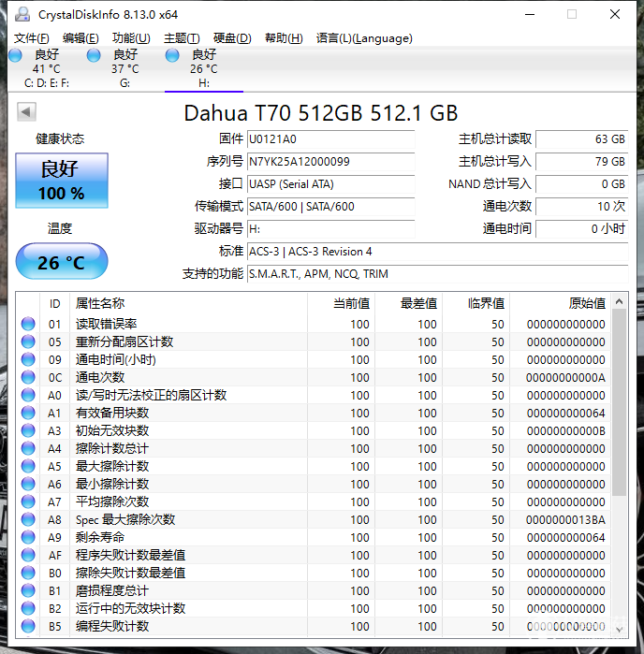
Task: Click the 主机总计读取 value 63 GB
Action: click(582, 139)
